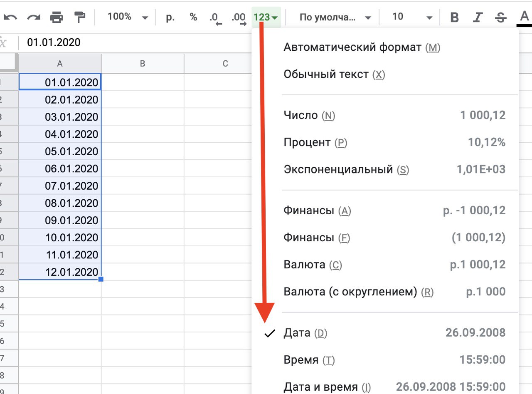Image resolution: width=532 pixels, height=394 pixels.
Task: Choose Обычный текст menu item
Action: (x=385, y=74)
